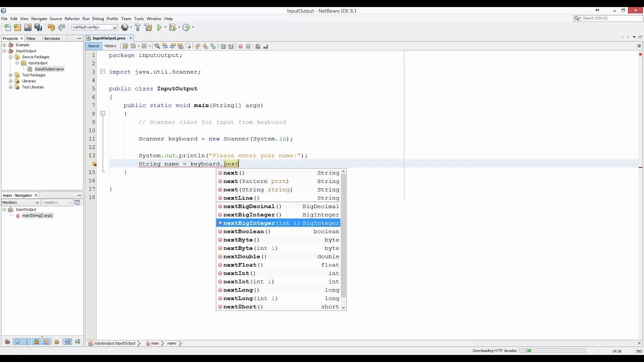Open the Navigate menu
644x362 pixels.
click(x=39, y=19)
